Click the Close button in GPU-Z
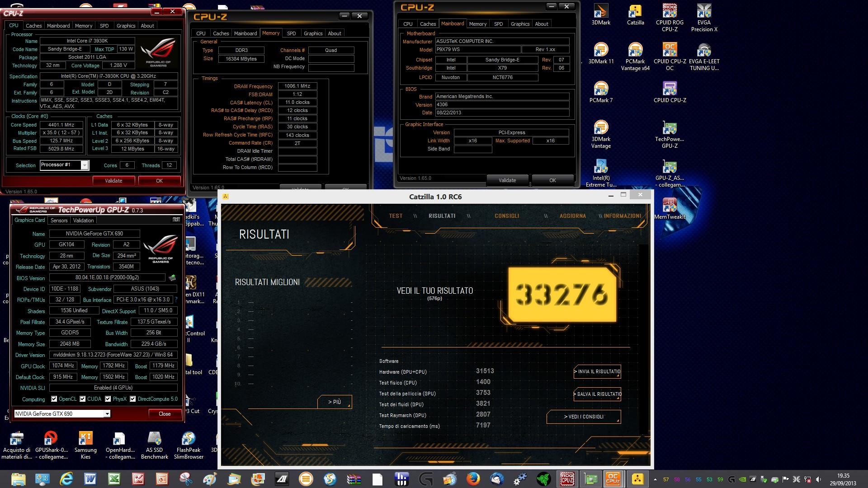 tap(165, 413)
